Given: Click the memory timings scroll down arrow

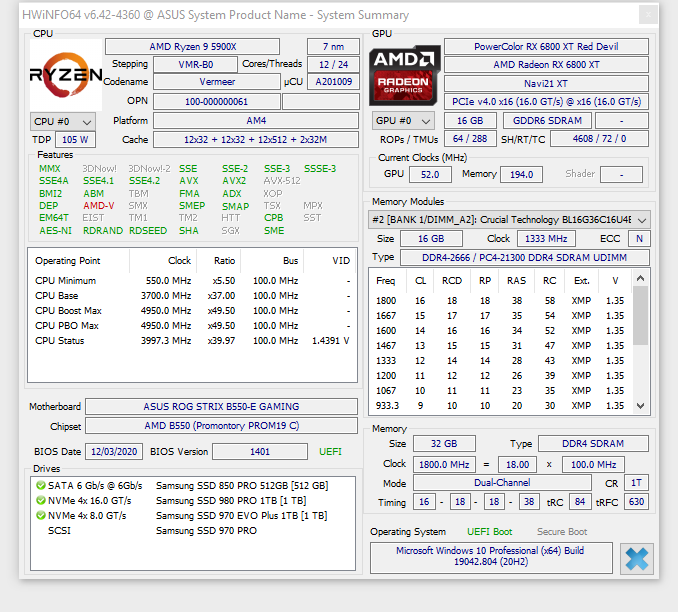Looking at the screenshot, I should click(x=640, y=406).
